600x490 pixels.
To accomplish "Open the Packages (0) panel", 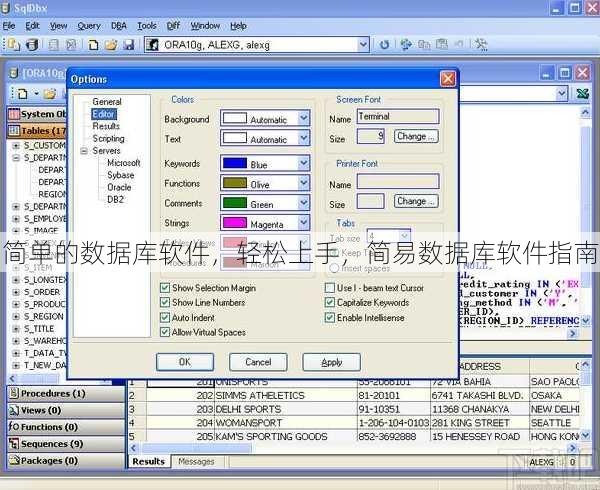I will coord(66,461).
